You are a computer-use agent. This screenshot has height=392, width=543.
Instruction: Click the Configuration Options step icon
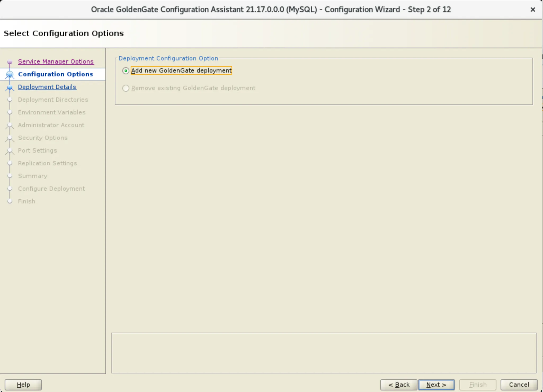[10, 75]
